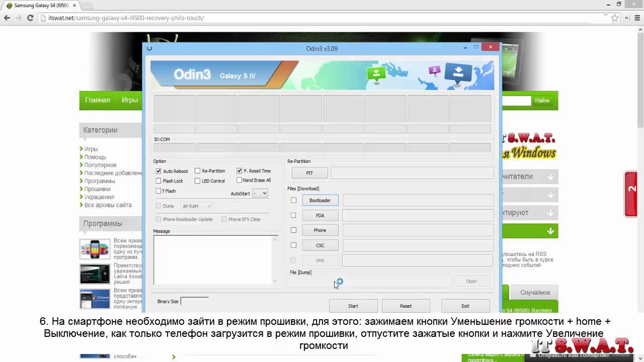Click the Bootloader file path field
644x362 pixels.
(418, 200)
